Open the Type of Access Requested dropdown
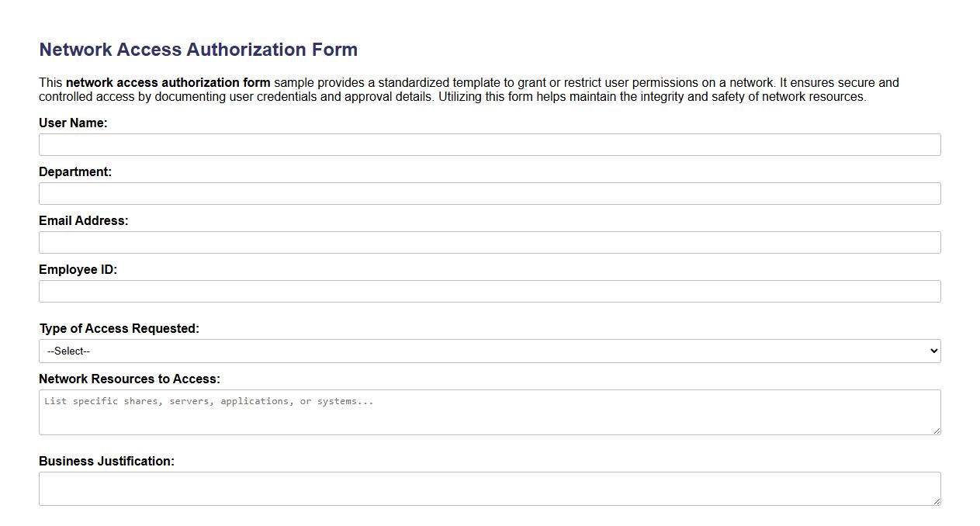This screenshot has width=980, height=526. point(489,351)
